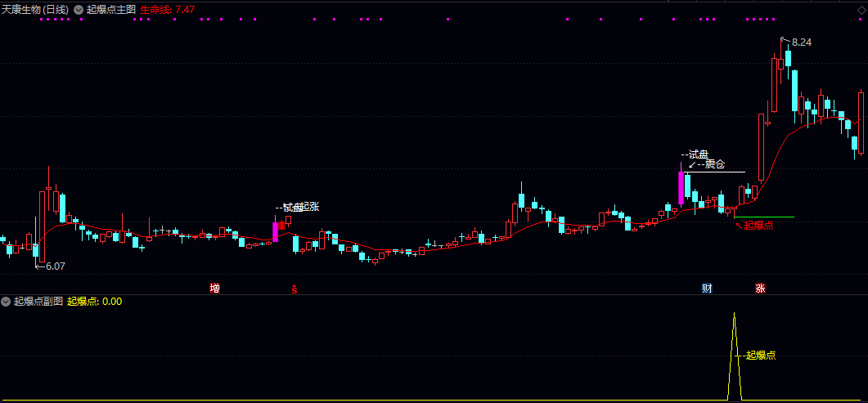
Task: Open the 增 event marker
Action: [x=215, y=288]
